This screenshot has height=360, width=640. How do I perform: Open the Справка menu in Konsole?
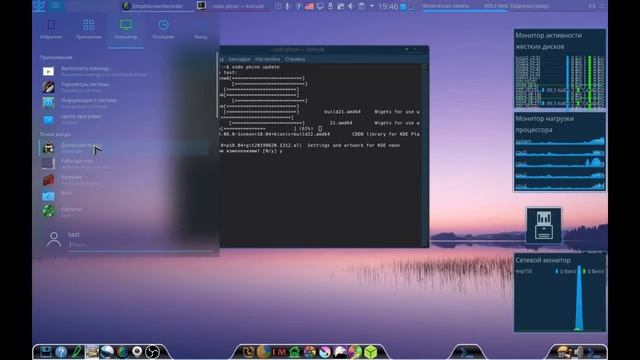(x=295, y=59)
